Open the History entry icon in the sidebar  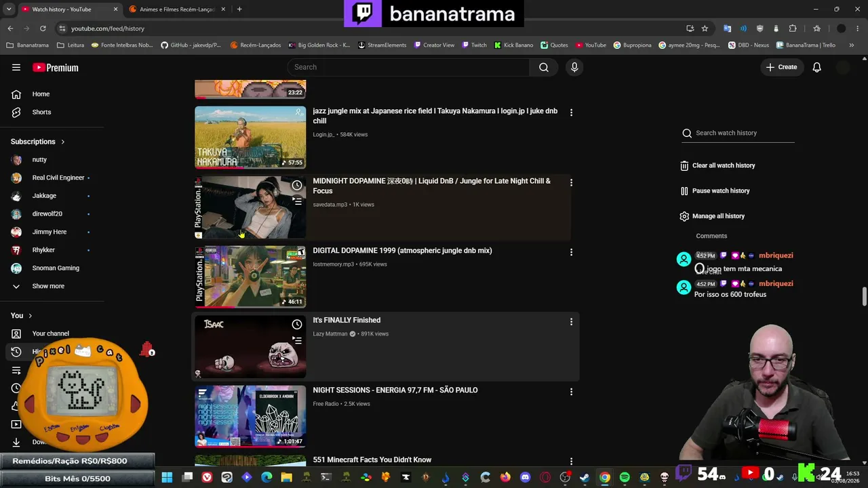click(16, 352)
